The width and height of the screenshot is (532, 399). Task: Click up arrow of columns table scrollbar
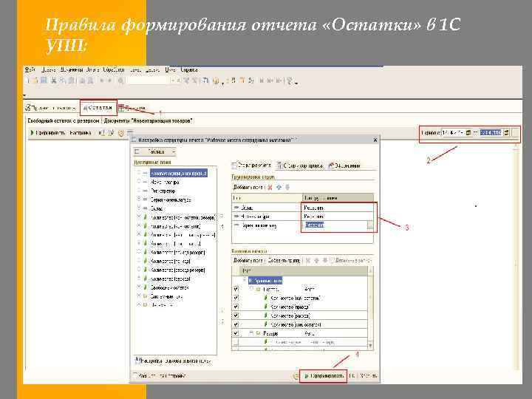tap(370, 270)
